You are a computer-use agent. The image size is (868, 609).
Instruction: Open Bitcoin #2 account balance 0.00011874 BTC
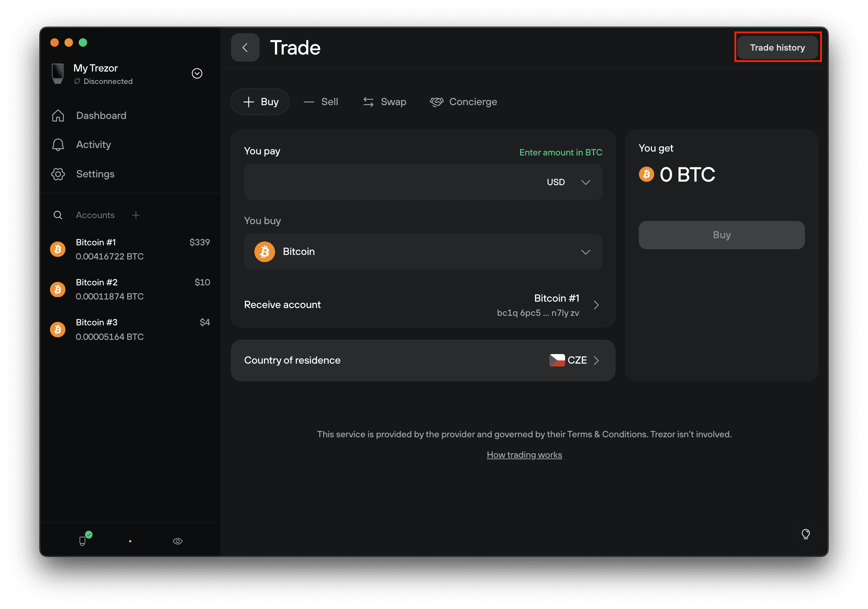(x=109, y=297)
